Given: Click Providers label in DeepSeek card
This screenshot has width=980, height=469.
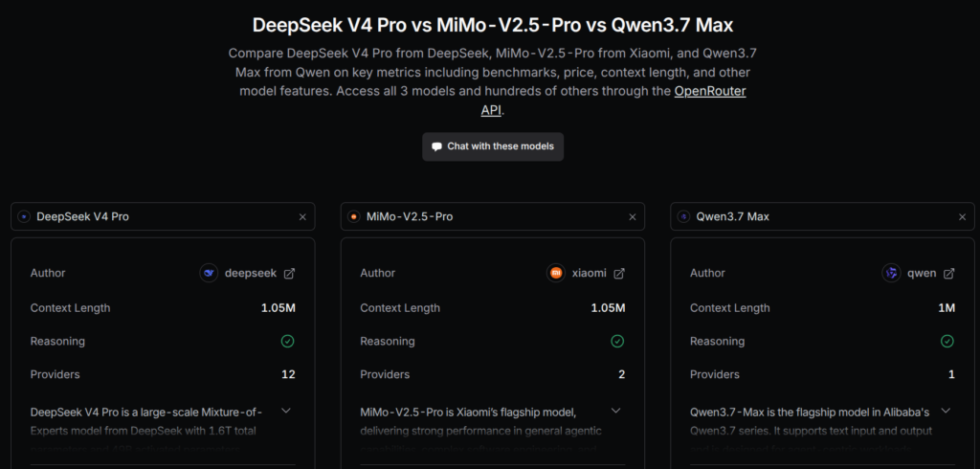Looking at the screenshot, I should [55, 374].
